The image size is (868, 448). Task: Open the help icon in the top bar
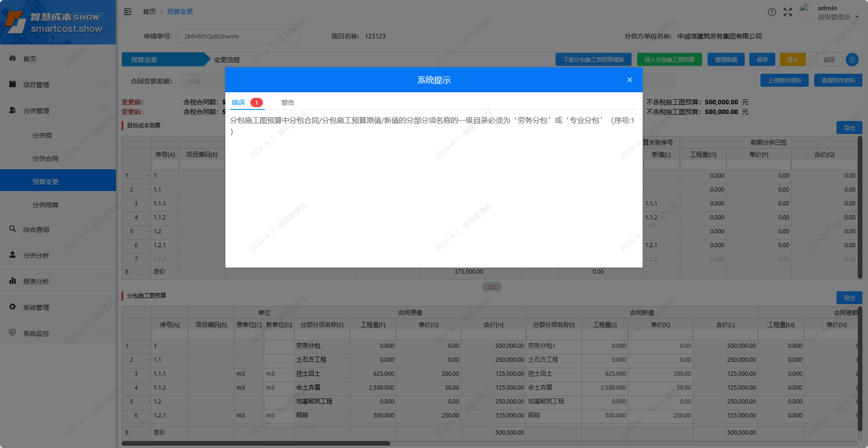coord(772,12)
